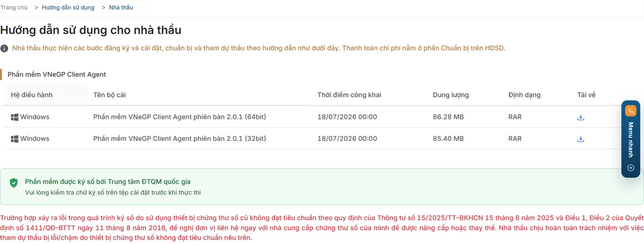Click the Định dạng column header
Viewport: 644px width, 244px height.
point(524,95)
